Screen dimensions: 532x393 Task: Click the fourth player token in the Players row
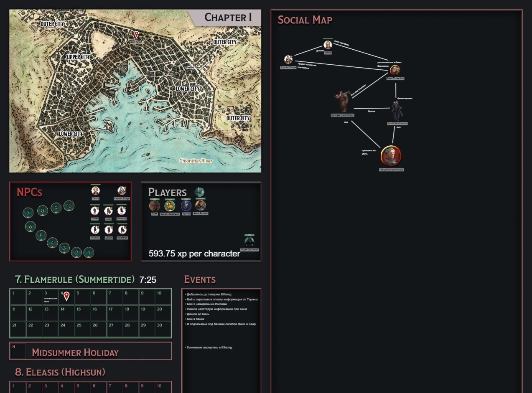tap(201, 205)
